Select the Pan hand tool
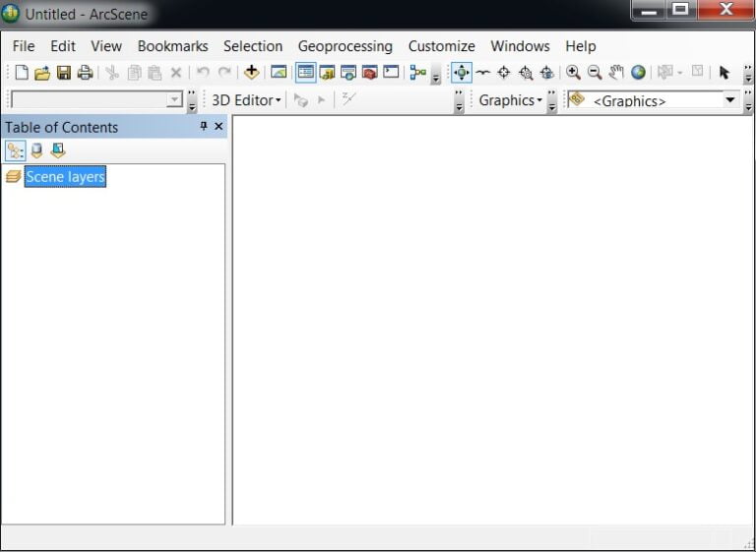This screenshot has height=552, width=756. [x=616, y=72]
